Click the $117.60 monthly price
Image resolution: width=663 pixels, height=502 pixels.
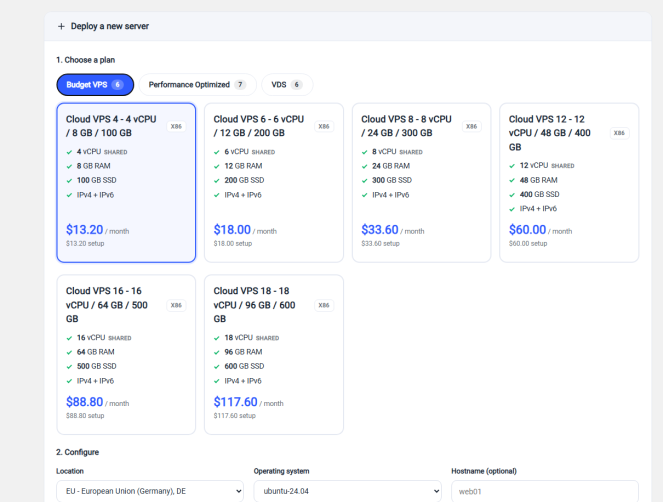point(236,402)
